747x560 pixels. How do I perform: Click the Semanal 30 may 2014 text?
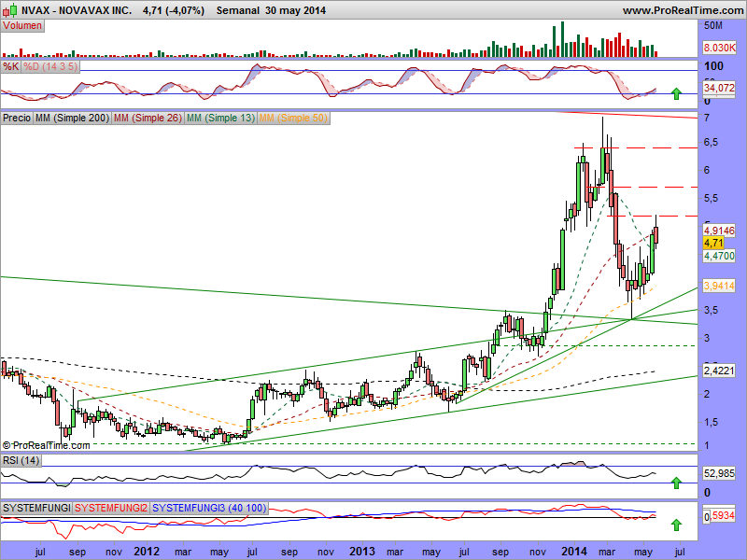click(x=271, y=10)
